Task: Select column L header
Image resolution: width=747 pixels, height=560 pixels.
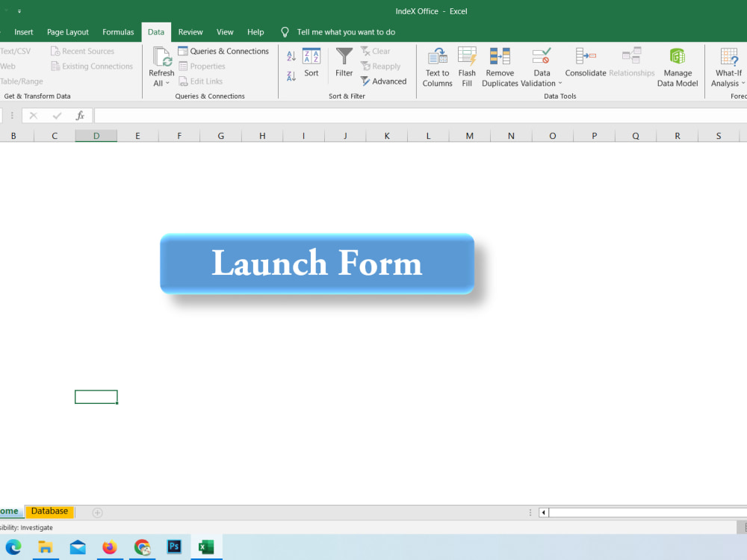Action: point(428,136)
